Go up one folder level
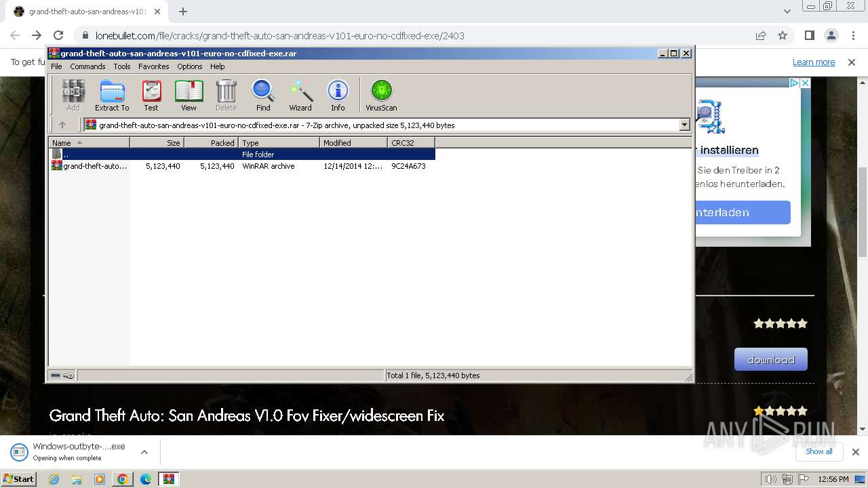The width and height of the screenshot is (868, 488). click(x=62, y=125)
